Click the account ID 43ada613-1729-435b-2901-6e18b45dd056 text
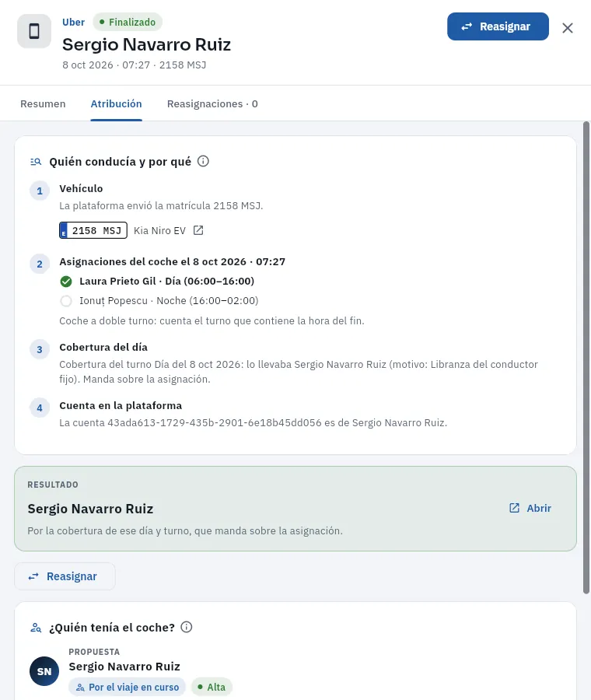 215,423
